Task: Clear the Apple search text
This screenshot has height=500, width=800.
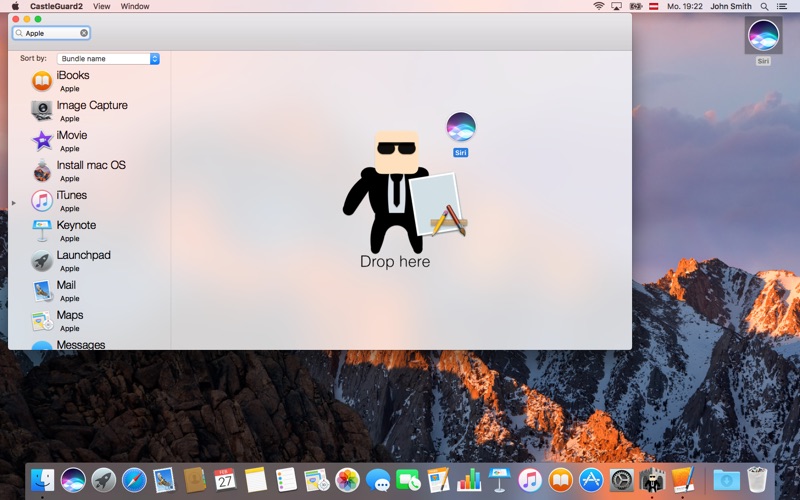Action: (84, 33)
